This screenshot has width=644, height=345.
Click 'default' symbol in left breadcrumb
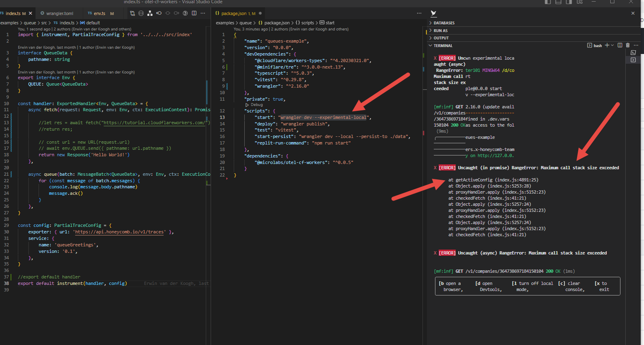click(93, 23)
